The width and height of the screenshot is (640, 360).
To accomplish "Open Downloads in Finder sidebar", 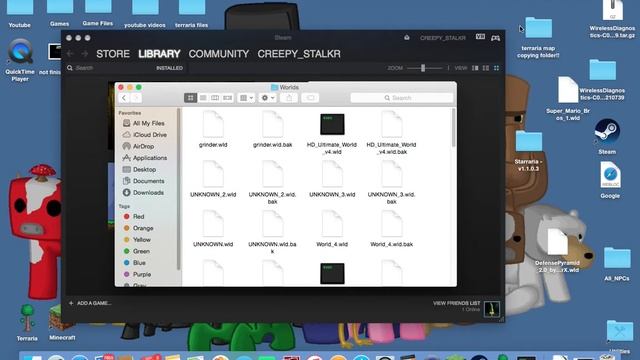I will click(x=147, y=193).
